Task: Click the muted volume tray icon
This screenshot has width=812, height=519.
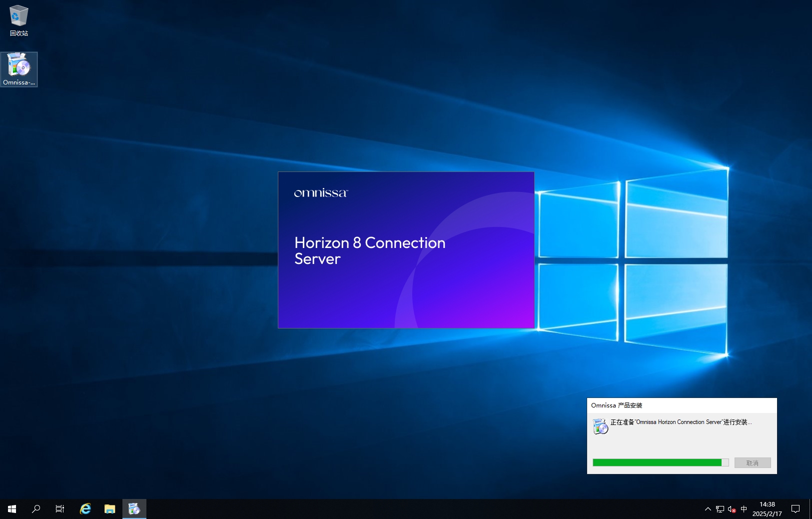Action: coord(732,509)
